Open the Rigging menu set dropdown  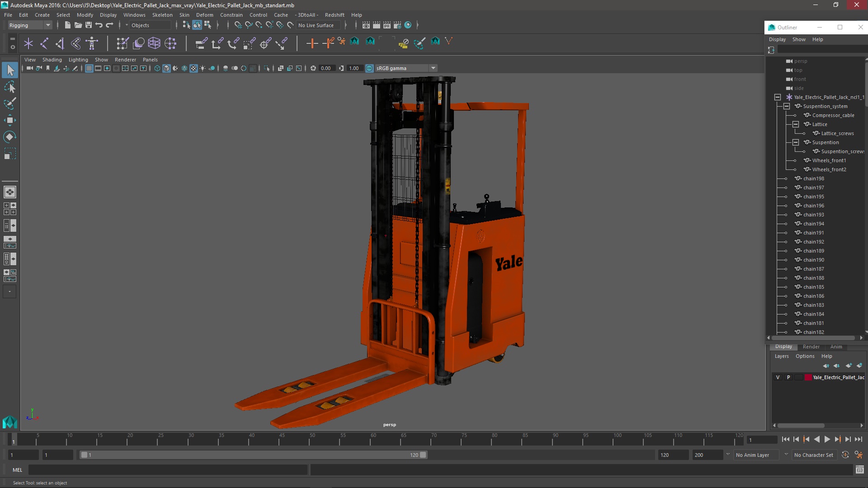pos(30,25)
